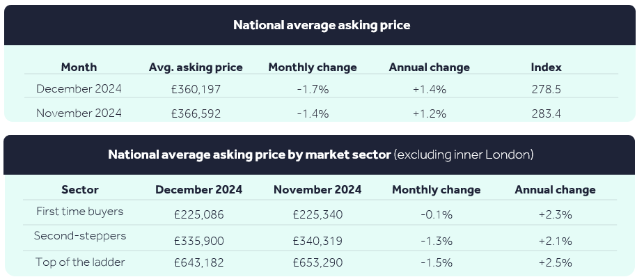Select the -1.7% monthly change value
This screenshot has width=644, height=277.
313,89
